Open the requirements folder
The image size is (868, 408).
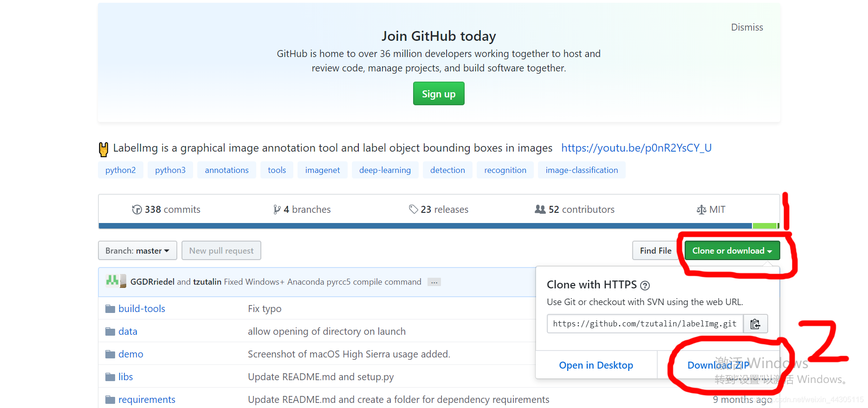tap(147, 400)
